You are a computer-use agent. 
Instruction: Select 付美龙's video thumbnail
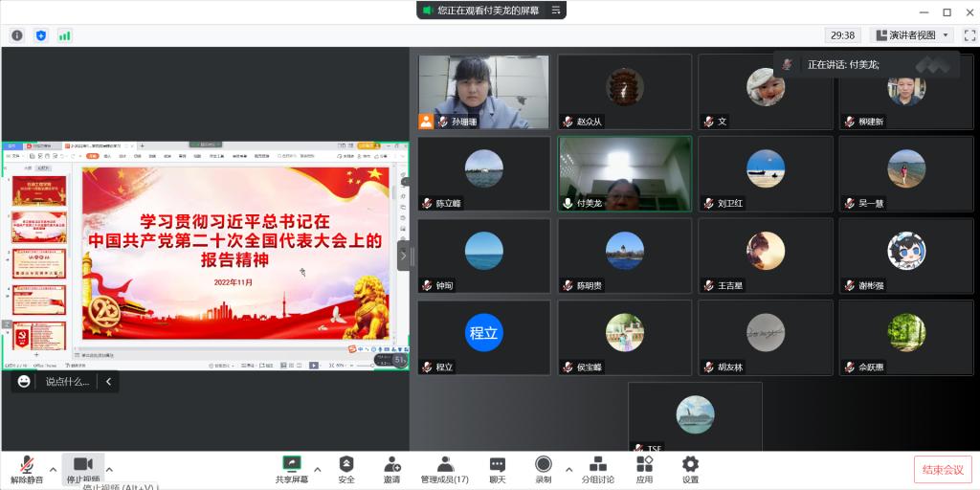point(624,173)
